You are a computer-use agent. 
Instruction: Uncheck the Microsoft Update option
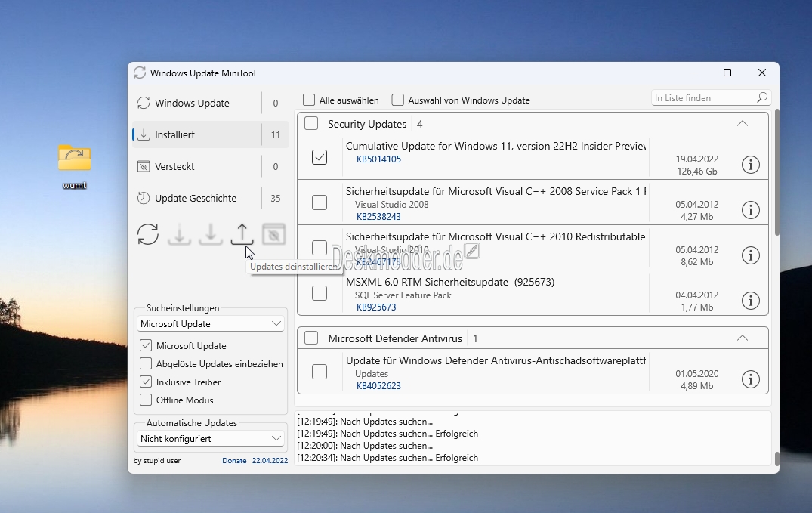point(146,345)
